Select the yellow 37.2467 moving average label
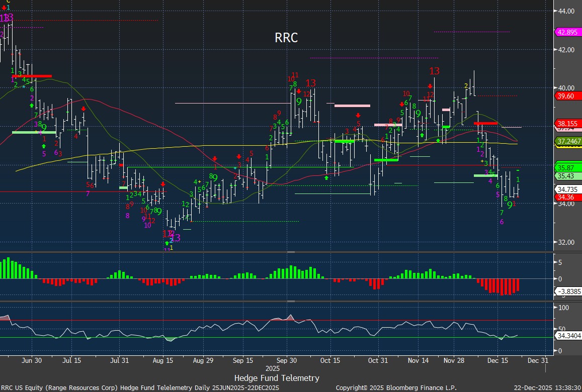 click(x=568, y=142)
